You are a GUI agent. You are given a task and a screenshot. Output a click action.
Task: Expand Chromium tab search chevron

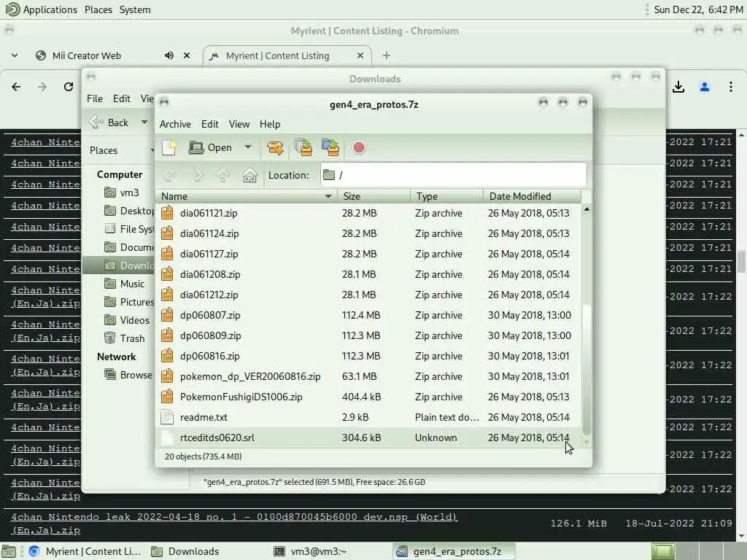[x=15, y=55]
